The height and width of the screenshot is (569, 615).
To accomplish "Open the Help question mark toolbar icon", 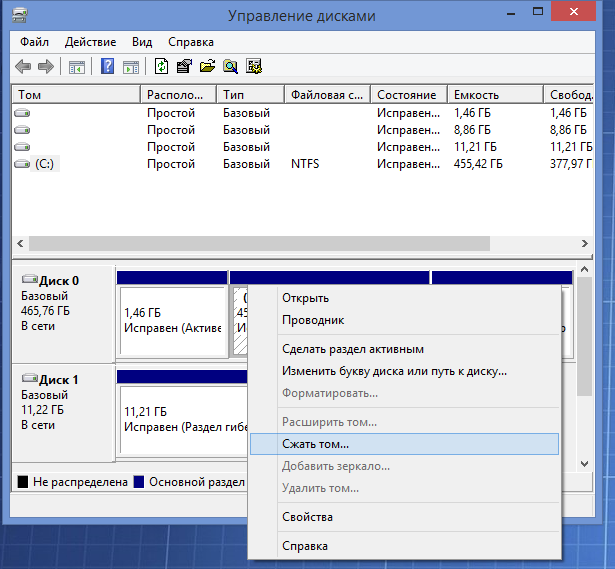I will pyautogui.click(x=107, y=66).
